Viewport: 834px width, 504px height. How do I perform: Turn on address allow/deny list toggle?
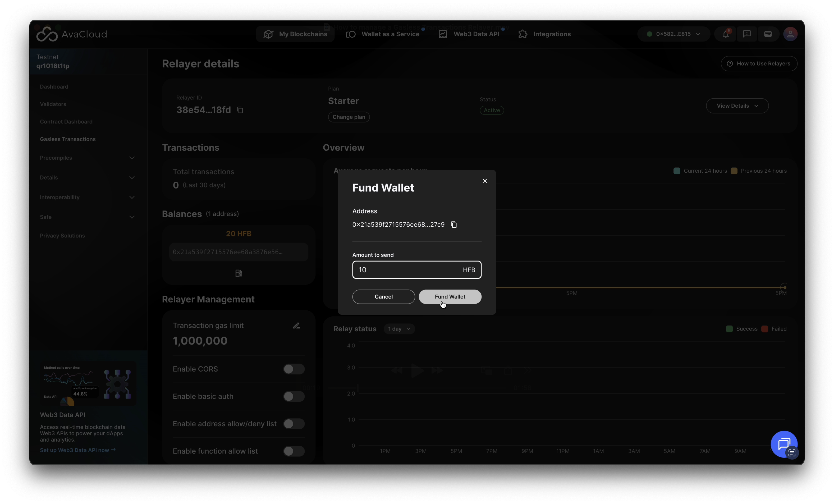click(x=294, y=424)
